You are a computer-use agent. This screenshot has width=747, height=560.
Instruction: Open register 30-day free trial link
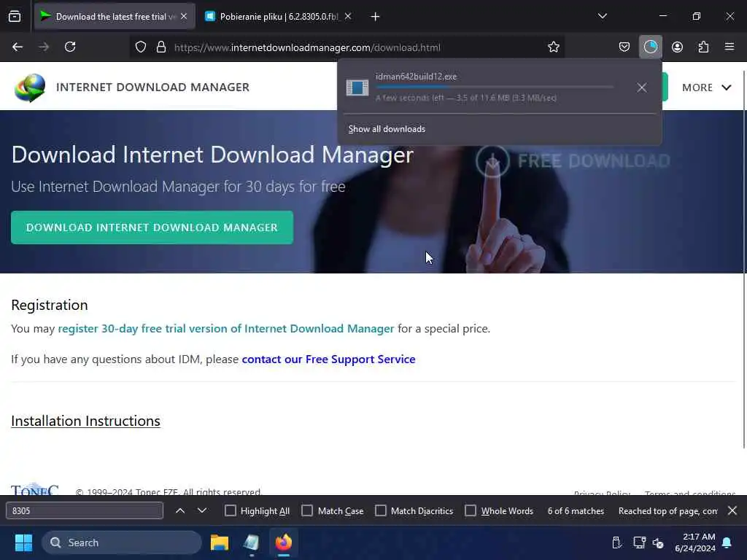pyautogui.click(x=226, y=329)
